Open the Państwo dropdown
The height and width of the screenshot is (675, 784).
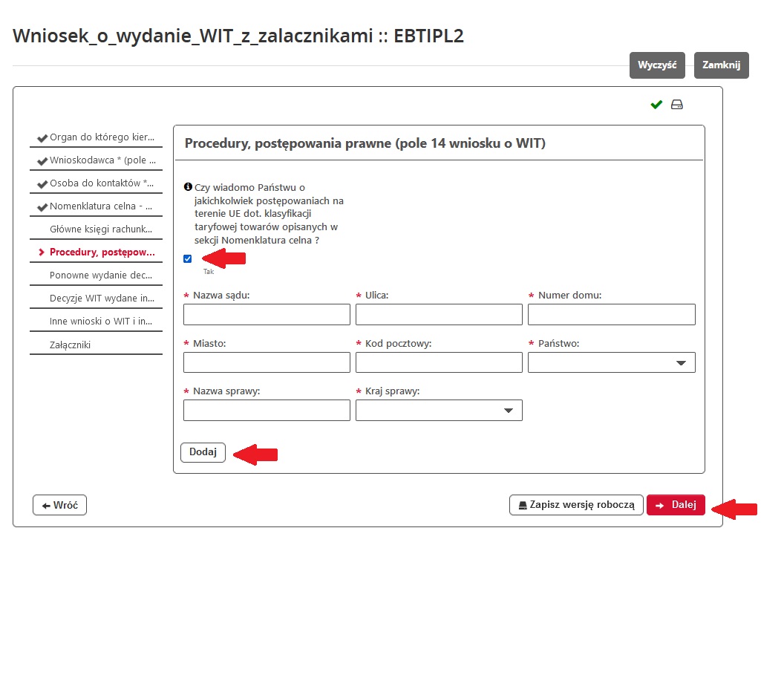(611, 362)
